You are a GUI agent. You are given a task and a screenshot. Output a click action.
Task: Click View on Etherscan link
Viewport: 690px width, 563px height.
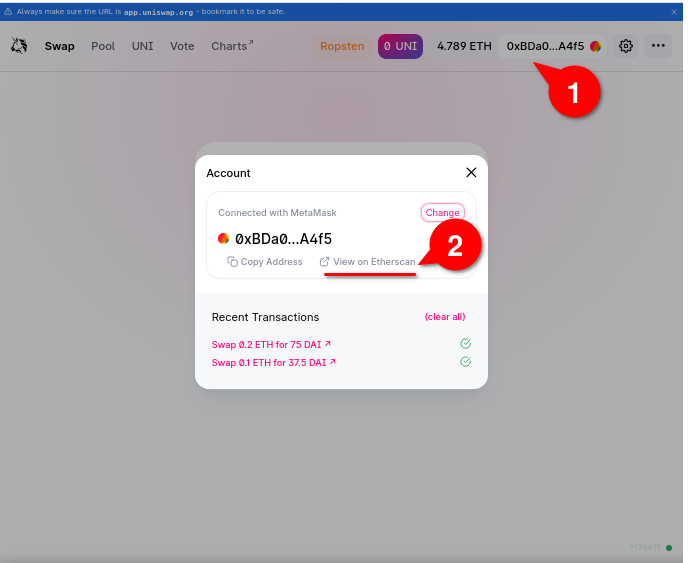tap(367, 262)
